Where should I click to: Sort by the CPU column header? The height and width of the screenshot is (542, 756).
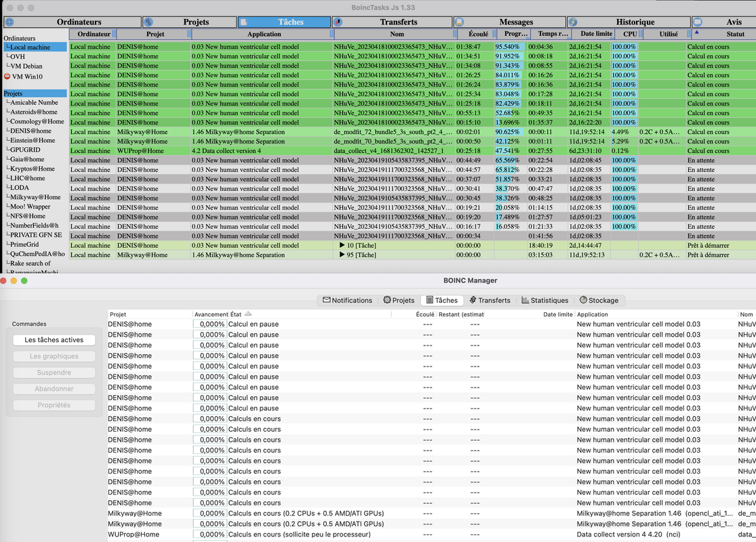pyautogui.click(x=630, y=34)
